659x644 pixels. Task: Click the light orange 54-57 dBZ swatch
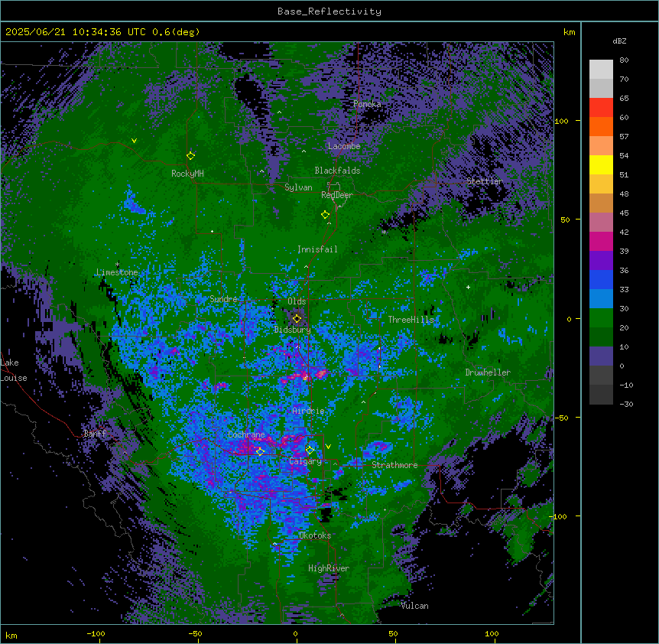601,146
